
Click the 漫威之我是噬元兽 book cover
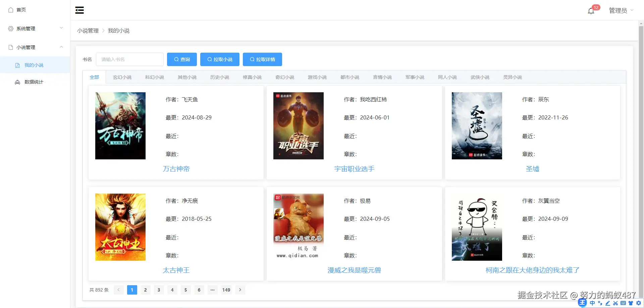299,227
